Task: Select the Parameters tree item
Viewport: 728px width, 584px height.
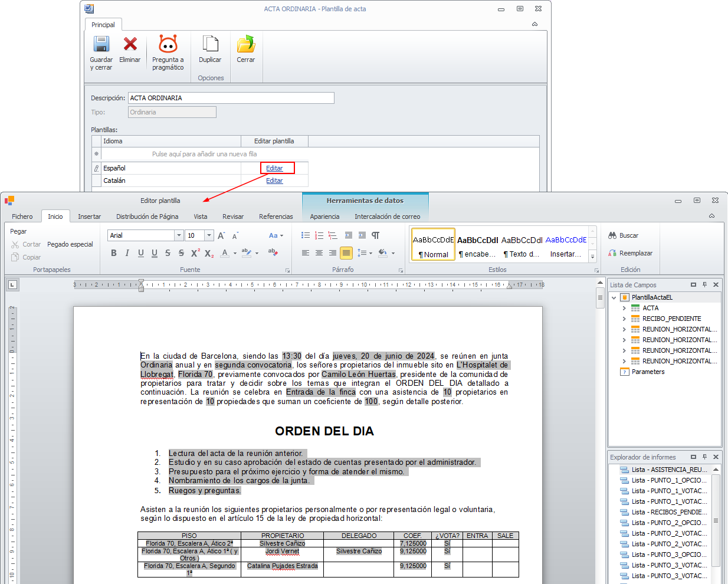Action: click(x=648, y=372)
